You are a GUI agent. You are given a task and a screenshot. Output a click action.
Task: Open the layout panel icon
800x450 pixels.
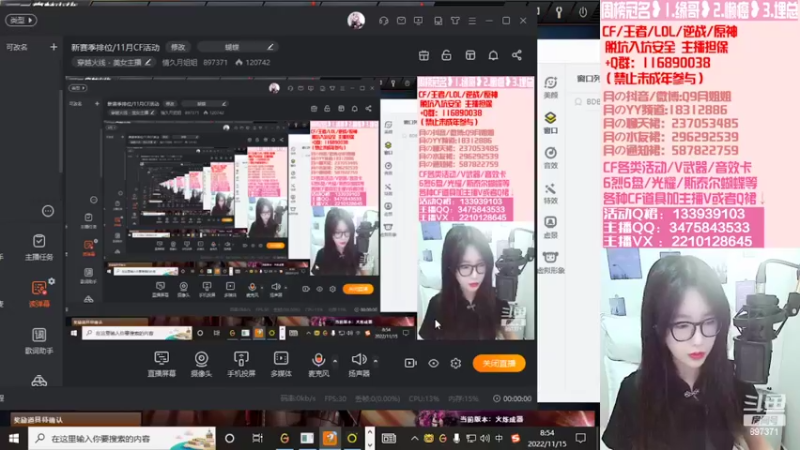click(470, 55)
